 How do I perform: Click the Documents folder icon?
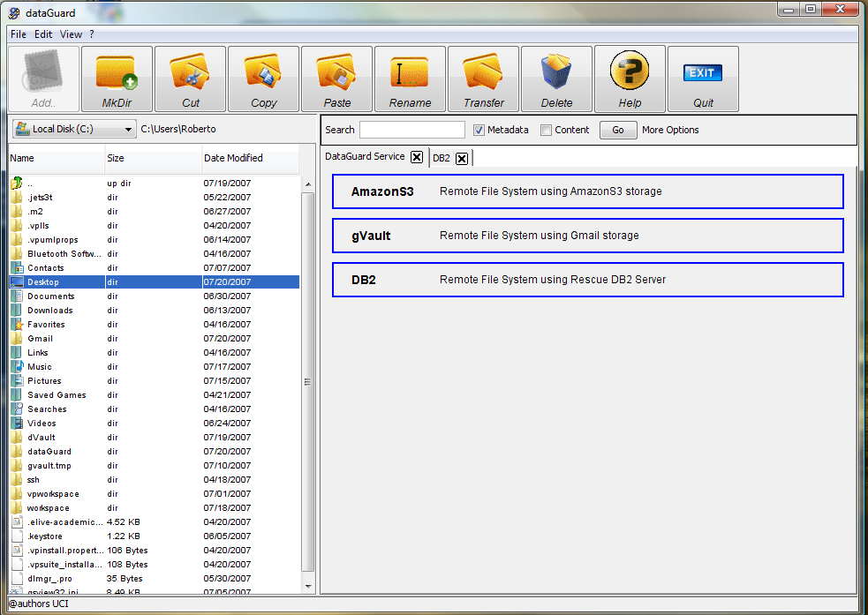(17, 296)
